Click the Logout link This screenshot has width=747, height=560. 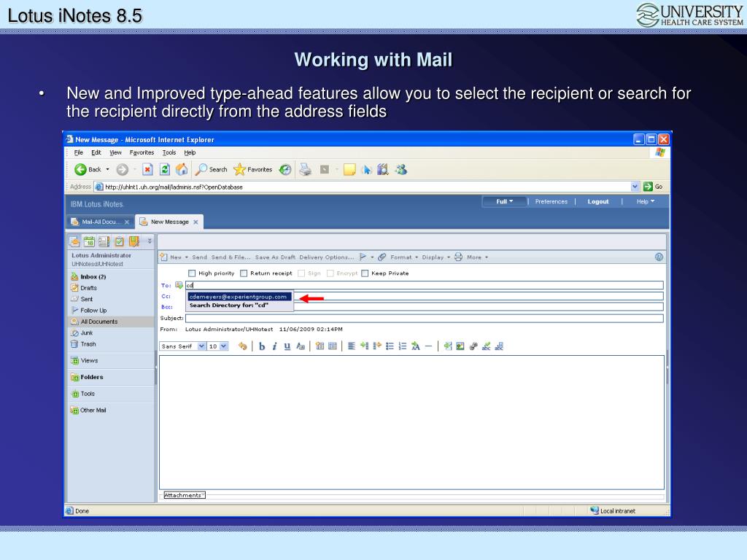598,201
